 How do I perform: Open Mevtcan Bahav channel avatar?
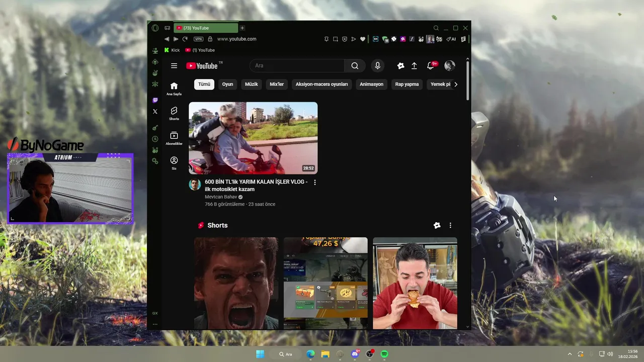[x=195, y=185]
